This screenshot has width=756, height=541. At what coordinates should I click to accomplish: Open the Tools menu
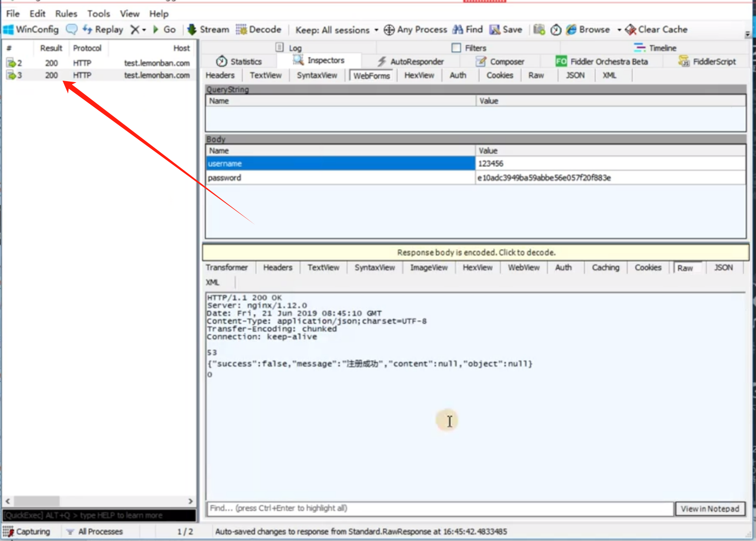point(98,14)
